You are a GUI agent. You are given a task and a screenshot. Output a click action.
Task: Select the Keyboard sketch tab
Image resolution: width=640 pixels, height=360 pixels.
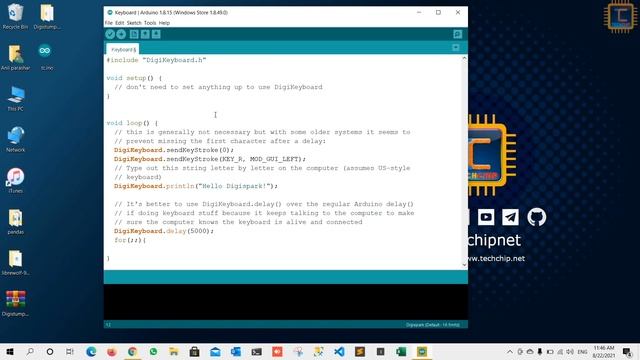click(x=123, y=49)
